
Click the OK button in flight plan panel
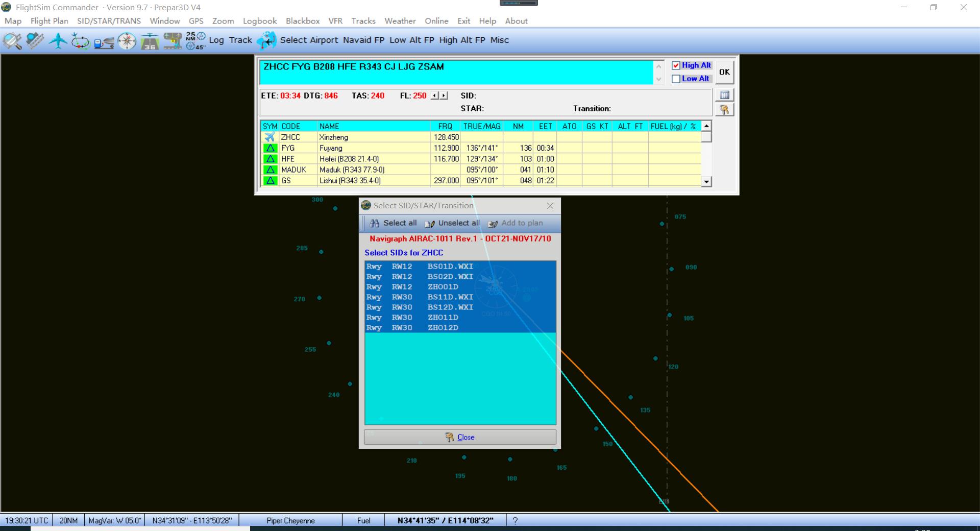click(x=724, y=72)
